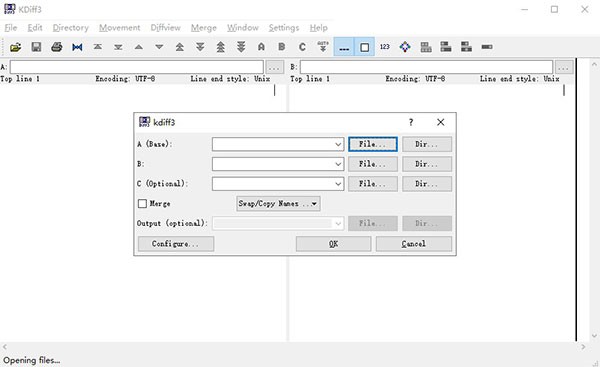Viewport: 600px width, 367px height.
Task: Click the Save floppy disk icon
Action: tap(36, 47)
